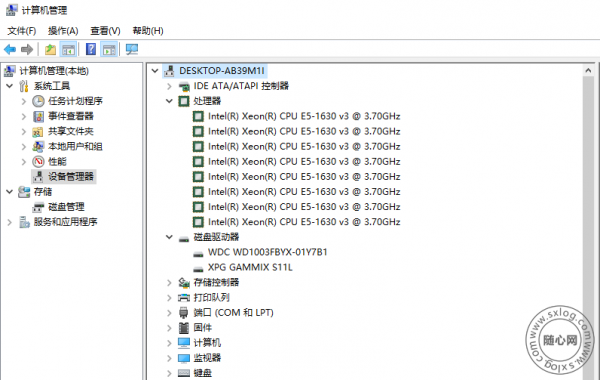Collapse the 系统工具 node arrow
The width and height of the screenshot is (600, 380).
[x=10, y=86]
